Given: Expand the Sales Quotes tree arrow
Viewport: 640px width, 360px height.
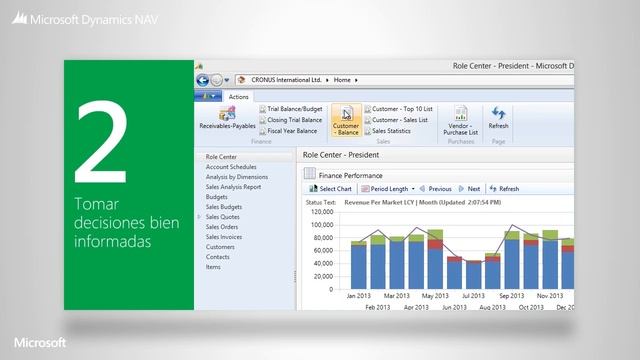Looking at the screenshot, I should coord(199,217).
